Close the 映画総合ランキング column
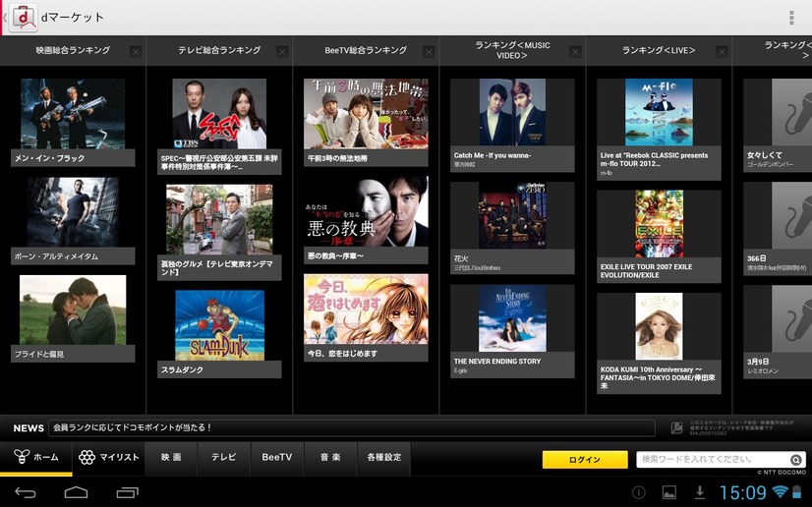Image resolution: width=812 pixels, height=507 pixels. [x=136, y=51]
